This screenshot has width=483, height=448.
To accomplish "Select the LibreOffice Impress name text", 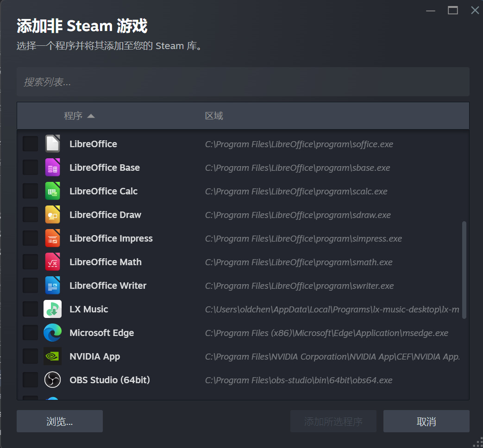I will (x=111, y=239).
